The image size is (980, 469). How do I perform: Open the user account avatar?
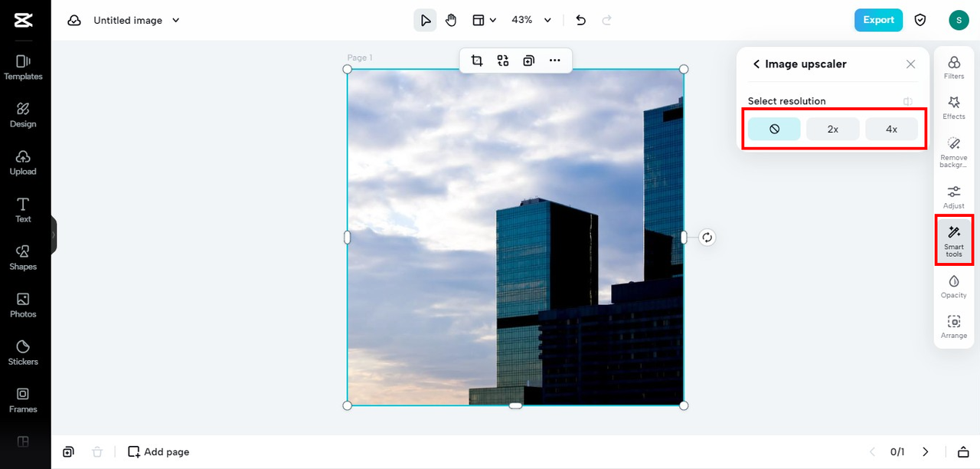tap(959, 20)
